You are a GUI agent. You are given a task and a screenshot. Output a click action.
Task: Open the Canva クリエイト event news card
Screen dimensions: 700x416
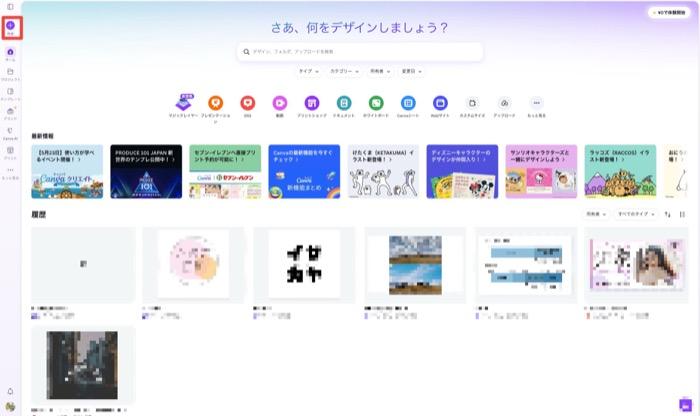coord(67,171)
